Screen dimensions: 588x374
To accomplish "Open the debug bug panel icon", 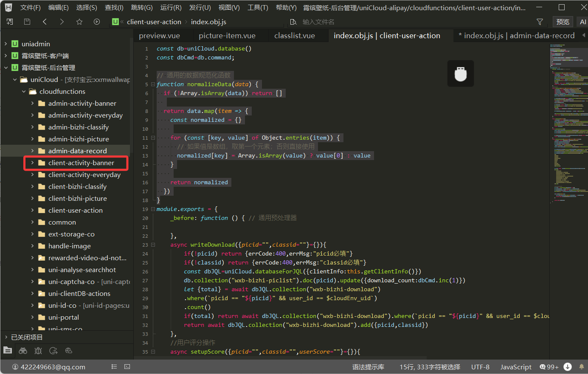I will pyautogui.click(x=38, y=351).
